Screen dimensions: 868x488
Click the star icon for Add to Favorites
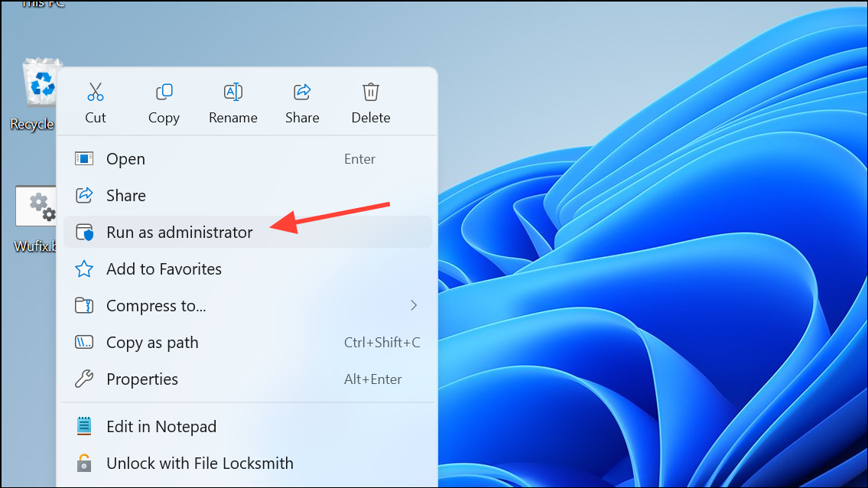pyautogui.click(x=84, y=268)
